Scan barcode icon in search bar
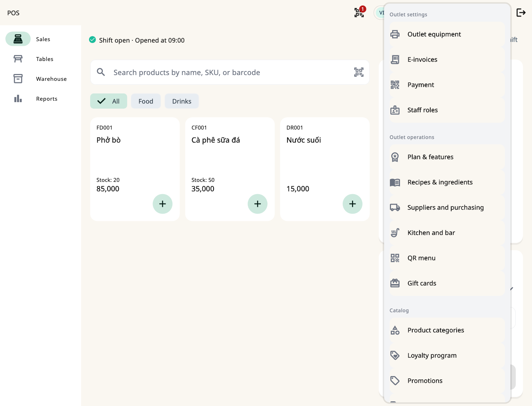The height and width of the screenshot is (406, 532). pyautogui.click(x=359, y=72)
